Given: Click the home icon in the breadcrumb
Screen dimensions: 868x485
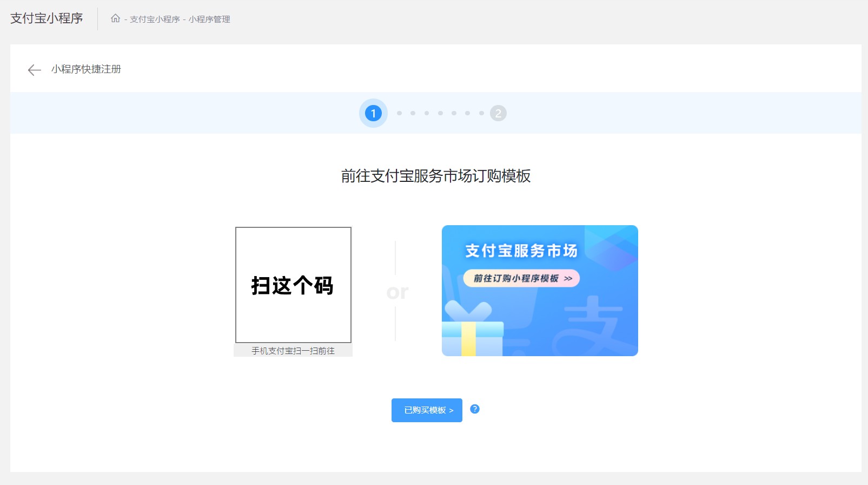Looking at the screenshot, I should click(x=115, y=18).
